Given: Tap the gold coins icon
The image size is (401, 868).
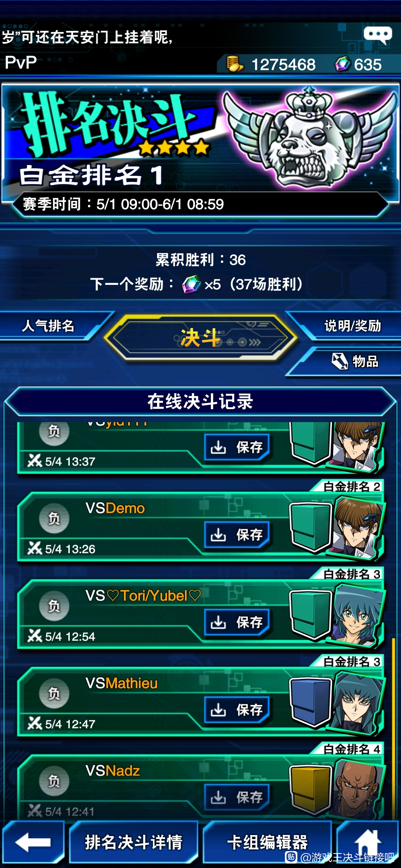Looking at the screenshot, I should point(235,64).
